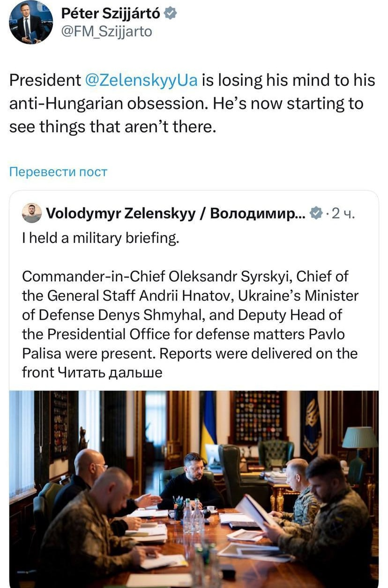This screenshot has width=388, height=588.
Task: Click the water bottles on the photo's table
Action: pyautogui.click(x=193, y=516)
